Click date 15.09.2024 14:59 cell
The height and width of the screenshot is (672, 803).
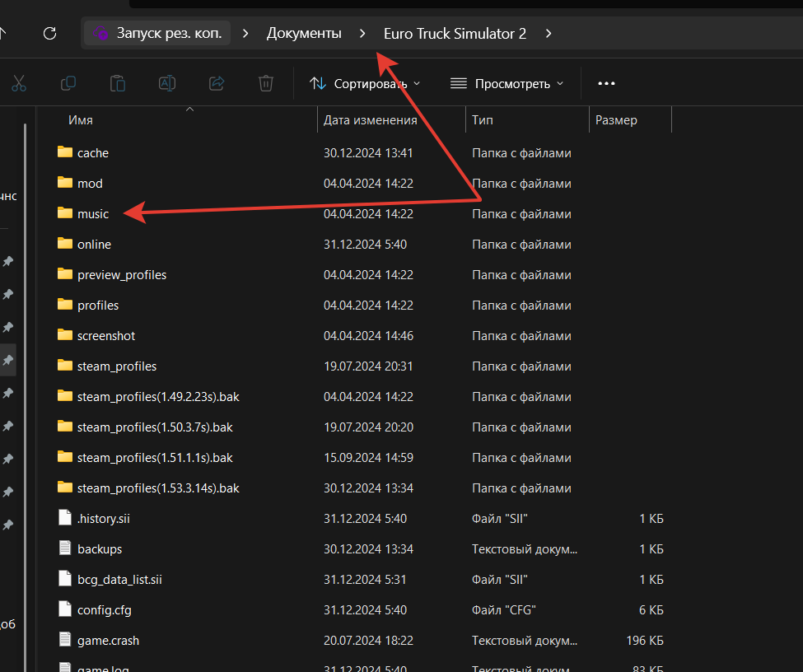click(x=368, y=457)
